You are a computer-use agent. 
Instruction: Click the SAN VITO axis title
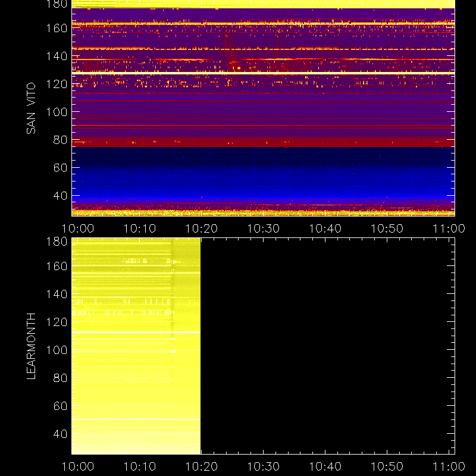31,108
